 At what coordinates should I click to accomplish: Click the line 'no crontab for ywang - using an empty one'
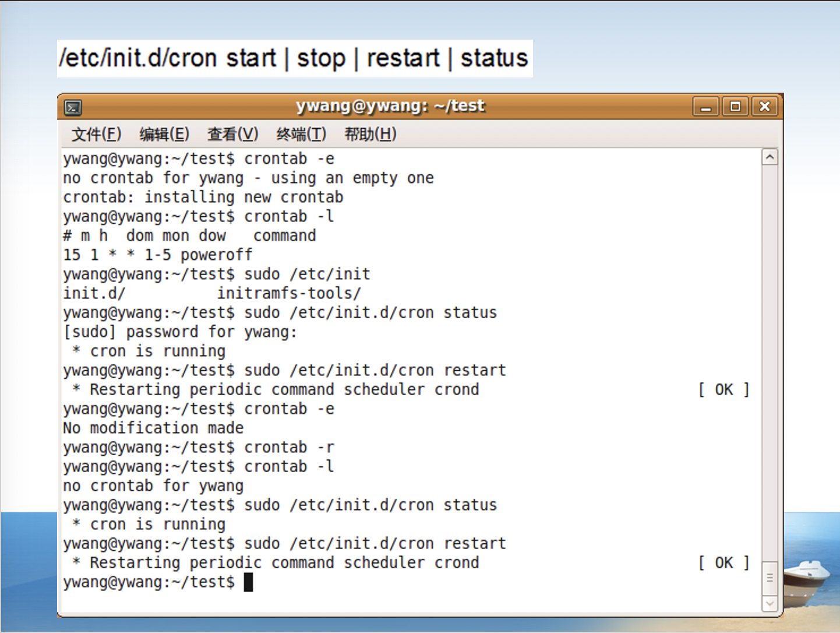[x=249, y=178]
